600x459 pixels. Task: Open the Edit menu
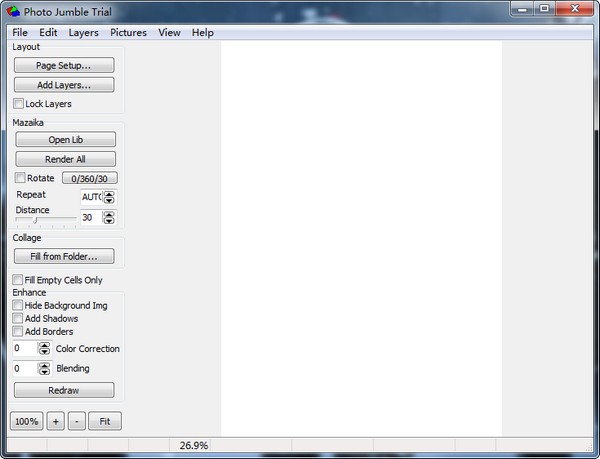click(x=48, y=33)
